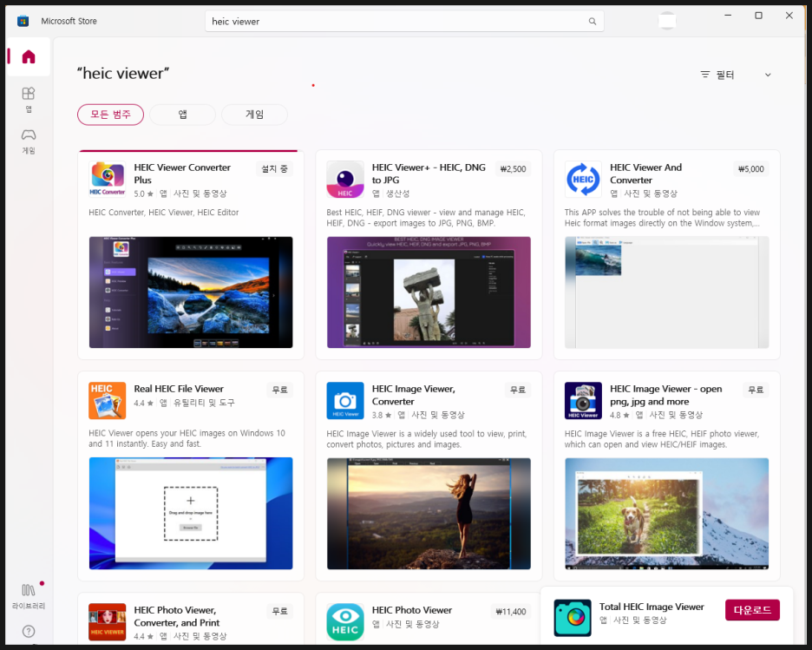Open HEIC Viewer Converter Plus screenshot thumbnail
Image resolution: width=812 pixels, height=650 pixels.
pos(191,292)
